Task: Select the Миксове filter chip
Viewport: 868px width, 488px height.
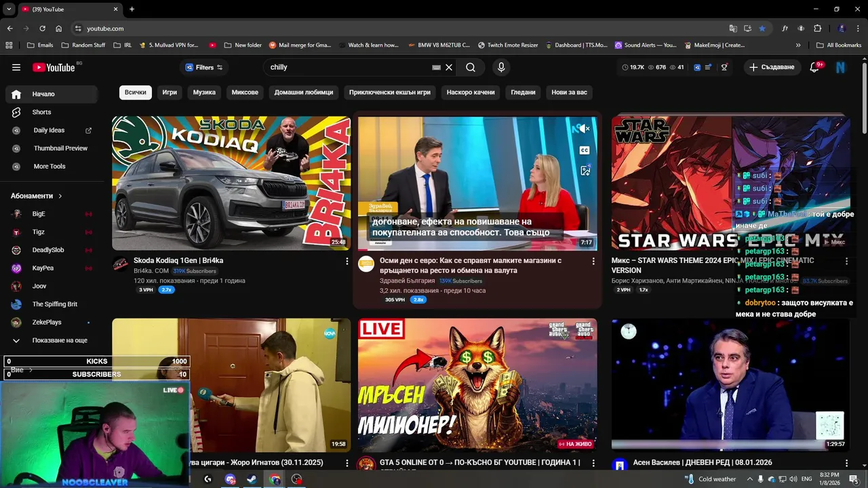Action: pyautogui.click(x=245, y=92)
